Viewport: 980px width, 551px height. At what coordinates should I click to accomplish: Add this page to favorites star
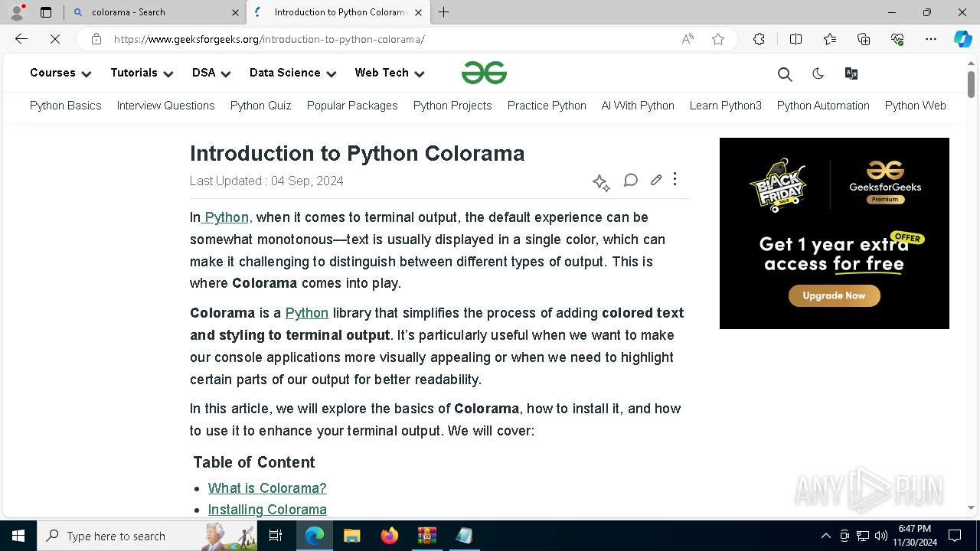(718, 39)
